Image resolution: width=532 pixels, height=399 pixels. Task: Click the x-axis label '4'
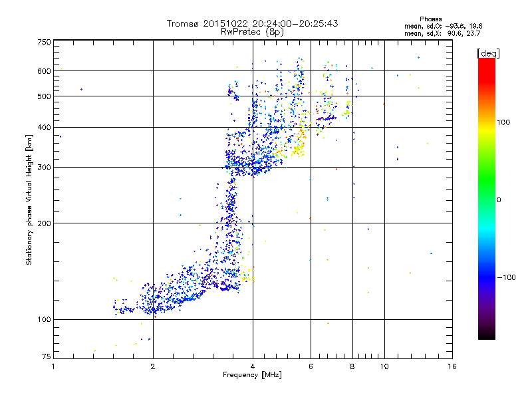[x=253, y=366]
